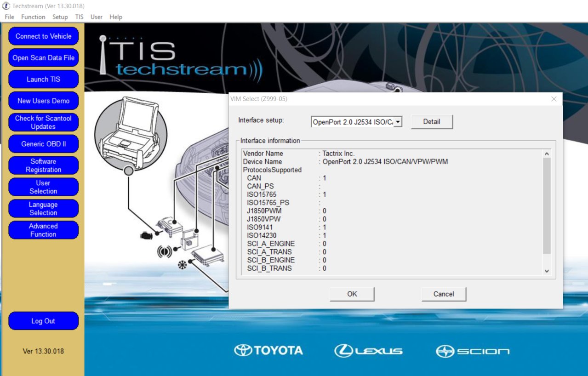Launch TIS from the sidebar
The height and width of the screenshot is (376, 588).
point(43,80)
